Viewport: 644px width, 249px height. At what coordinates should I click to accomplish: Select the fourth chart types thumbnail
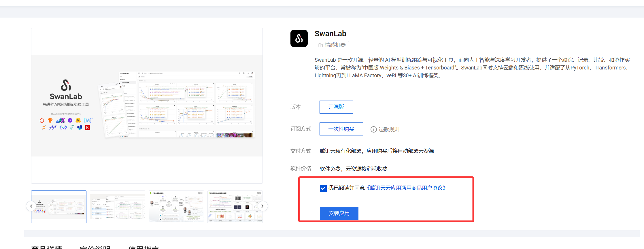click(235, 207)
